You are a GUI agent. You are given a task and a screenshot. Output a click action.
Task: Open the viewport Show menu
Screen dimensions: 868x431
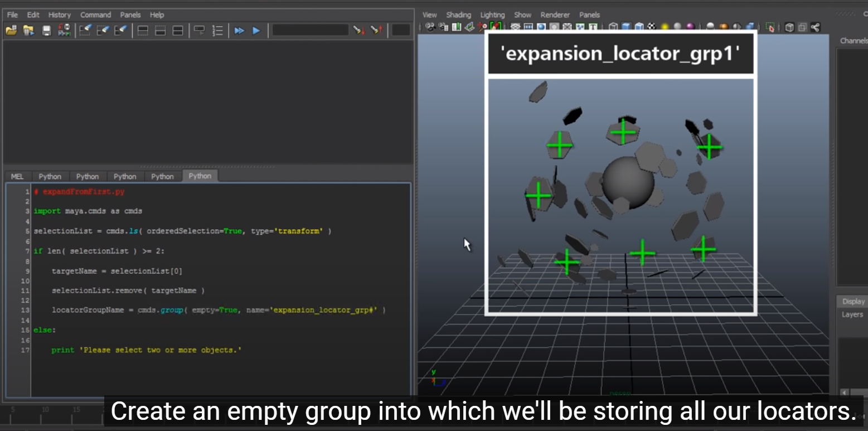[522, 15]
